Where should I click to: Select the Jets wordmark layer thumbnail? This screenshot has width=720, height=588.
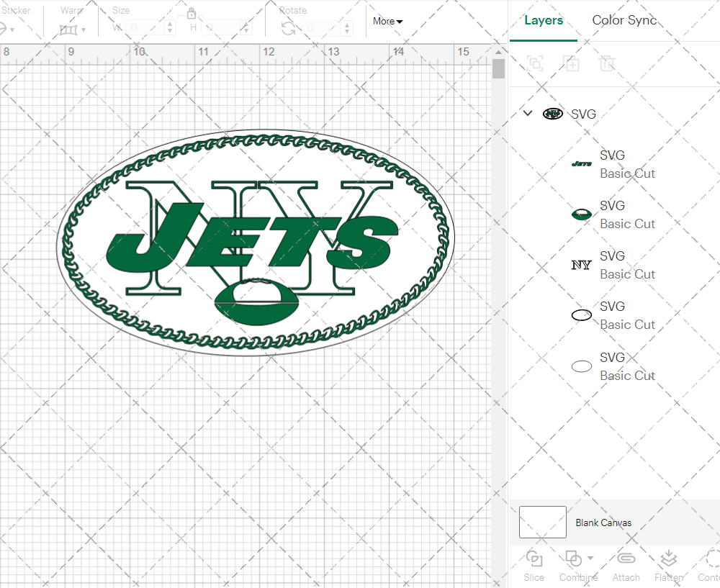[581, 164]
